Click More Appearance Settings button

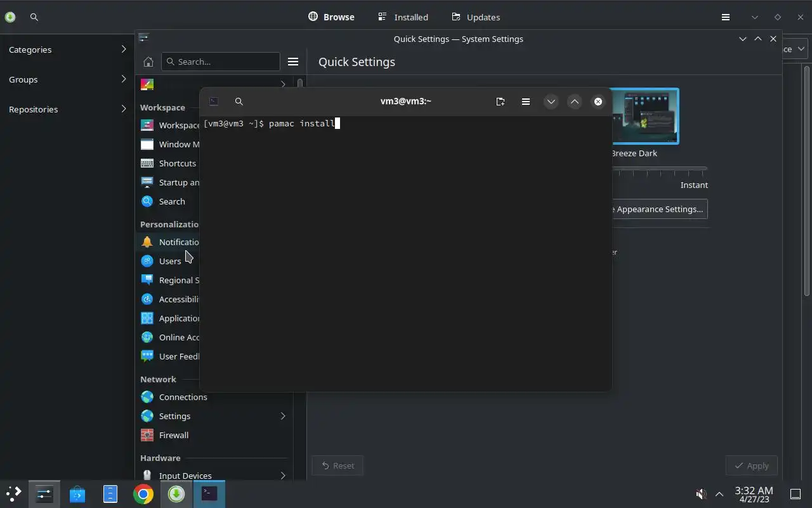coord(659,209)
